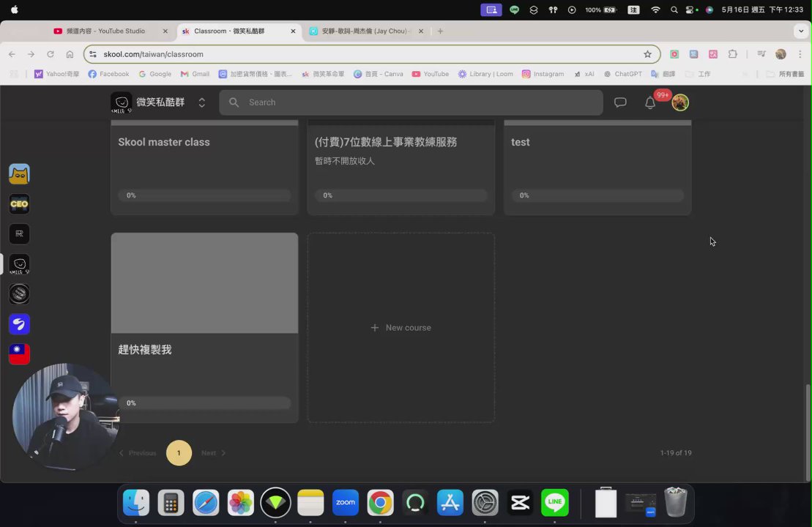This screenshot has width=812, height=527.
Task: Switch to the CEO community in sidebar
Action: point(19,203)
